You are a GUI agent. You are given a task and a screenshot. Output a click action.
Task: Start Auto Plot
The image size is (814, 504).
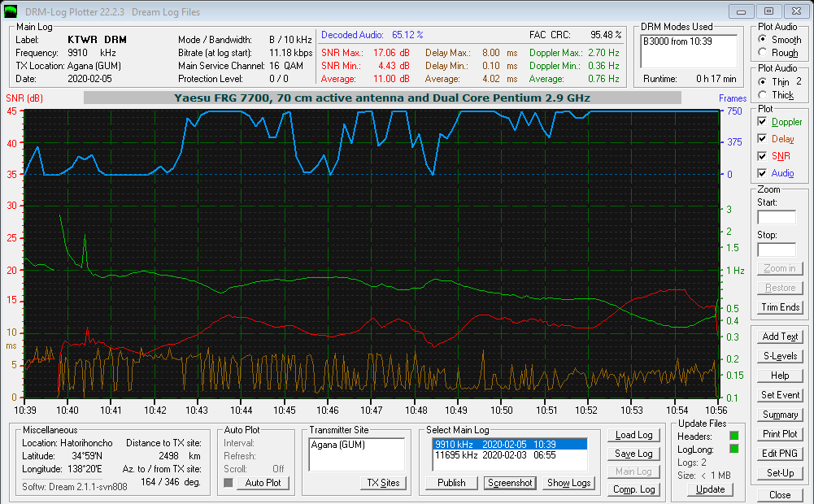(x=263, y=483)
